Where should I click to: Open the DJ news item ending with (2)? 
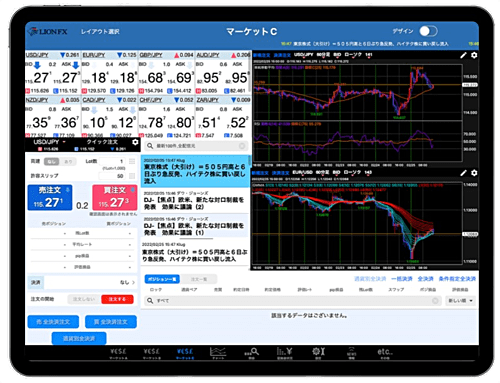[195, 201]
